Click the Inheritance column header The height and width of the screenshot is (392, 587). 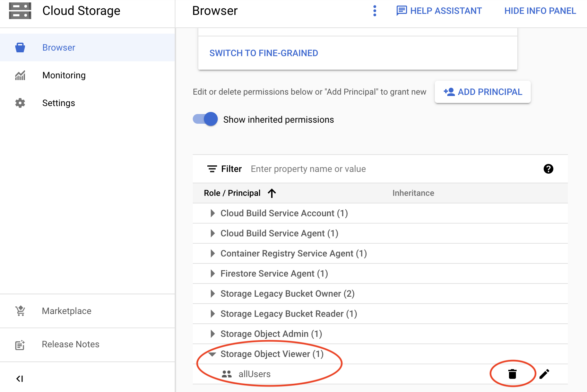[413, 193]
